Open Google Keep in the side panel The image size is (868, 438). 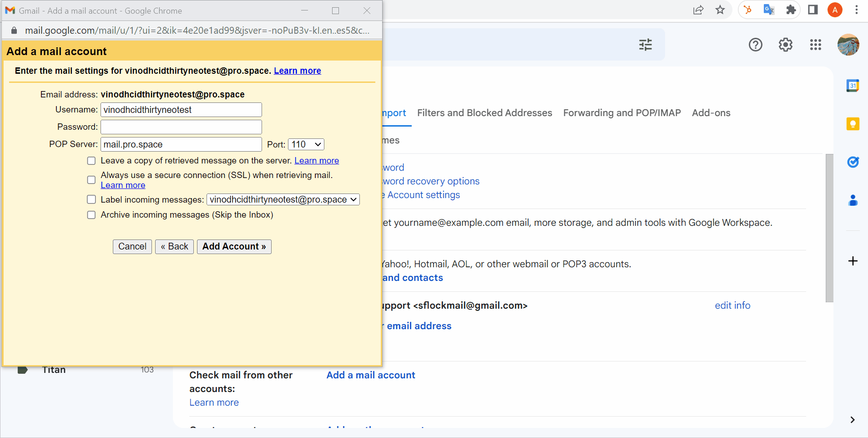coord(853,123)
